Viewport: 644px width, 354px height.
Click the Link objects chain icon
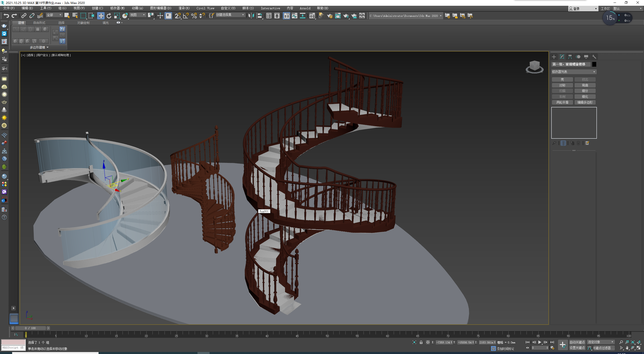(24, 16)
